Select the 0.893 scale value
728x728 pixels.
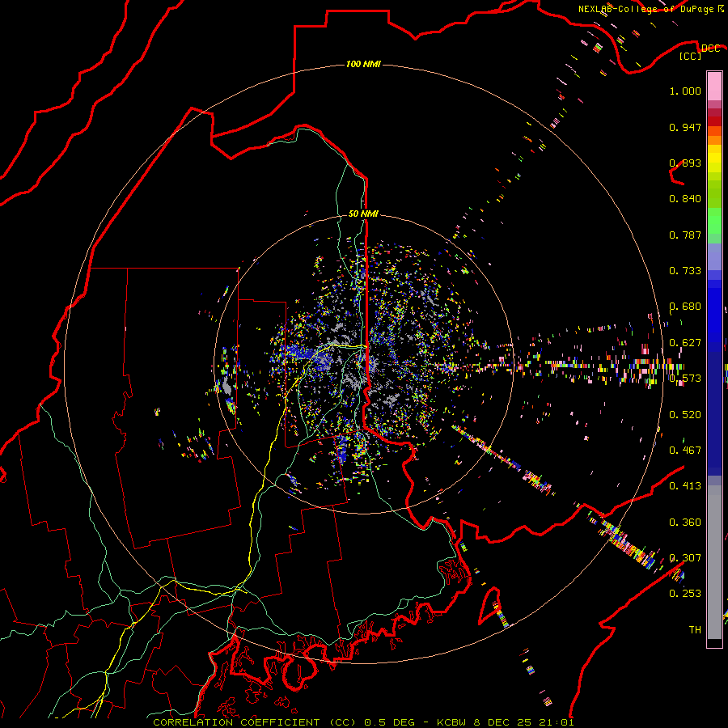(685, 163)
